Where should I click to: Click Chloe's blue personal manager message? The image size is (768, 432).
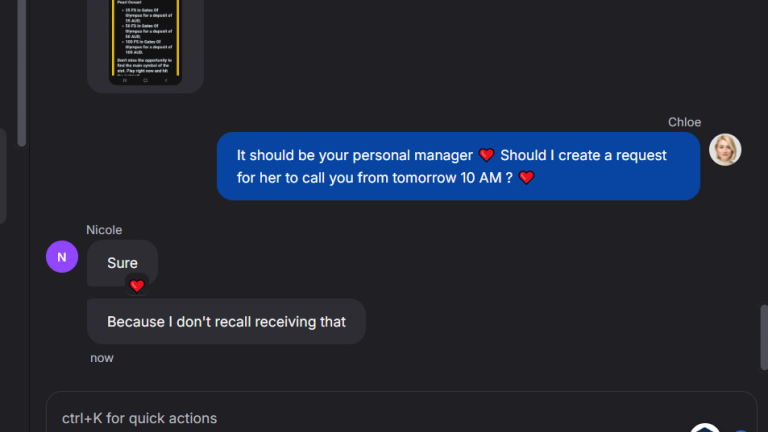(x=458, y=166)
